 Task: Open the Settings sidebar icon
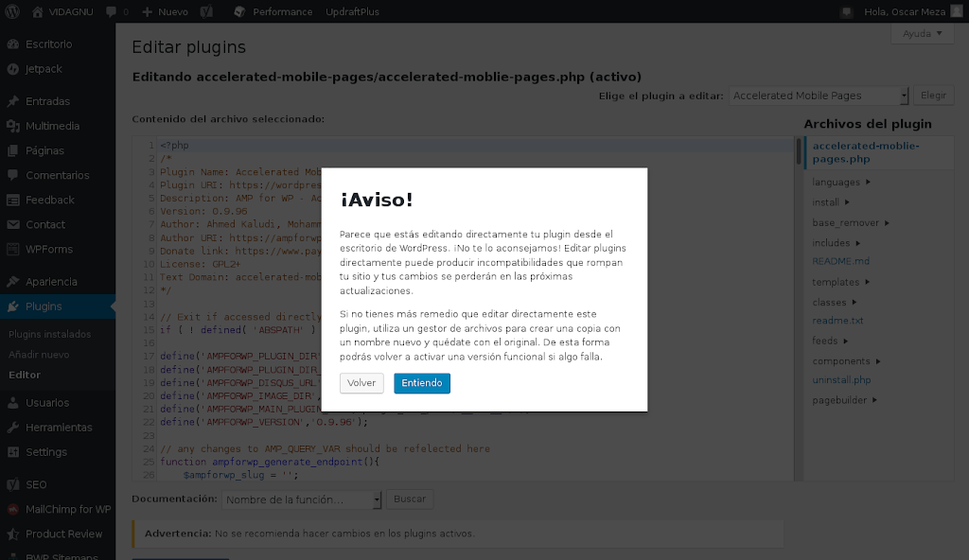click(13, 452)
